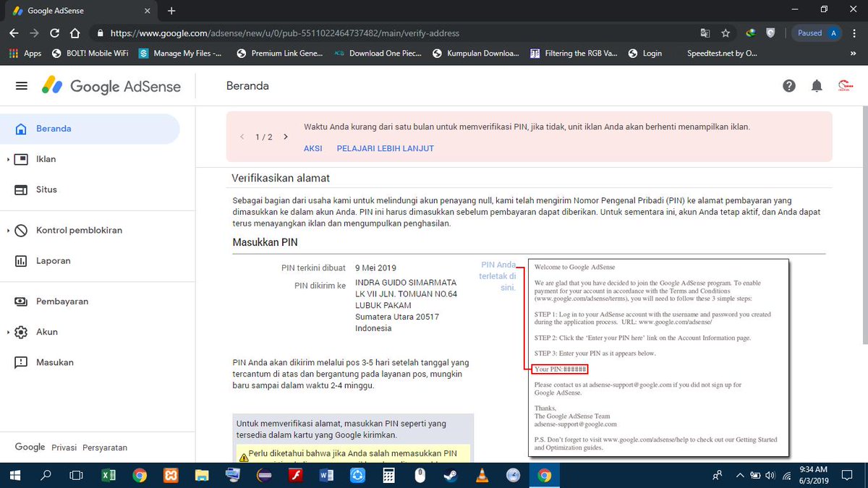Open the Login bookmark
Screen dimensions: 868x488
click(x=645, y=53)
